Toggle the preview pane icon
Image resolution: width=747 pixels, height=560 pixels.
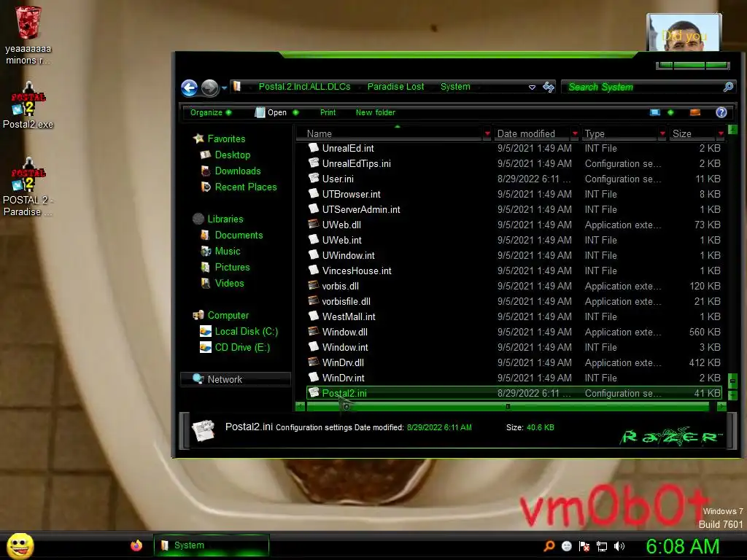point(695,112)
